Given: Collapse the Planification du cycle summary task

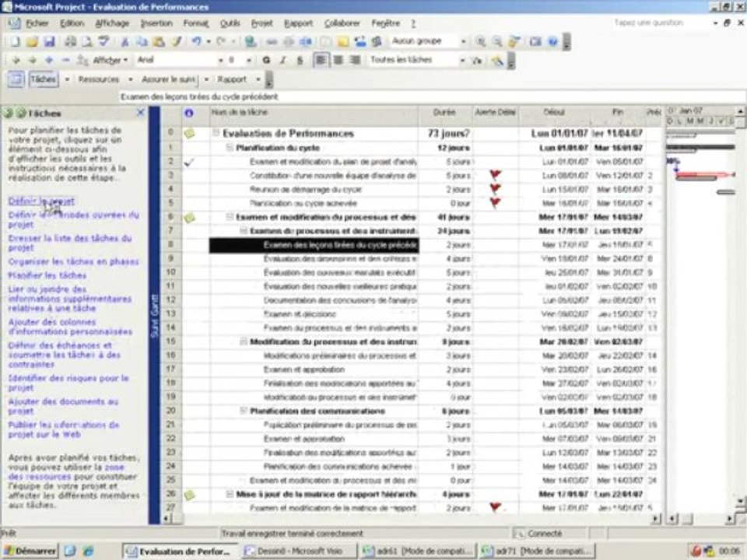Looking at the screenshot, I should [x=230, y=148].
